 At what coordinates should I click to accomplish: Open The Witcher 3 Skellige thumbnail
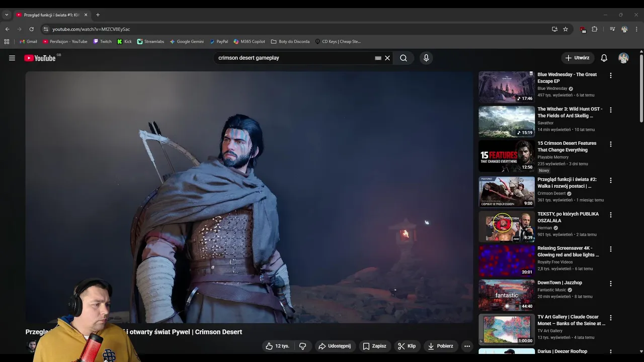click(507, 122)
